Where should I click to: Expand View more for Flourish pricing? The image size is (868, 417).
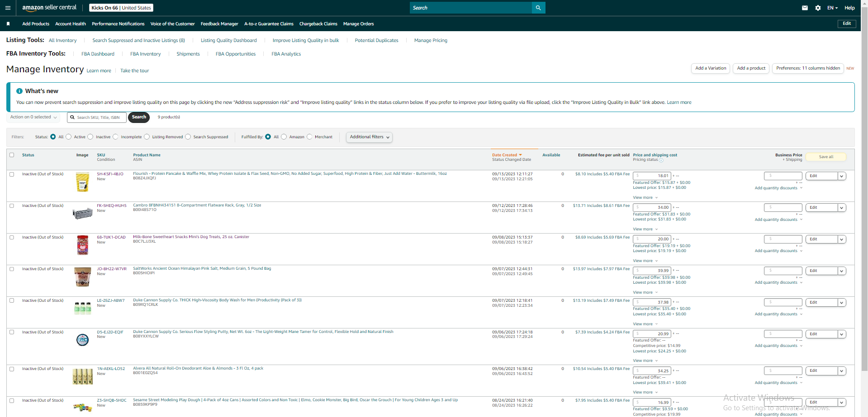pyautogui.click(x=645, y=197)
